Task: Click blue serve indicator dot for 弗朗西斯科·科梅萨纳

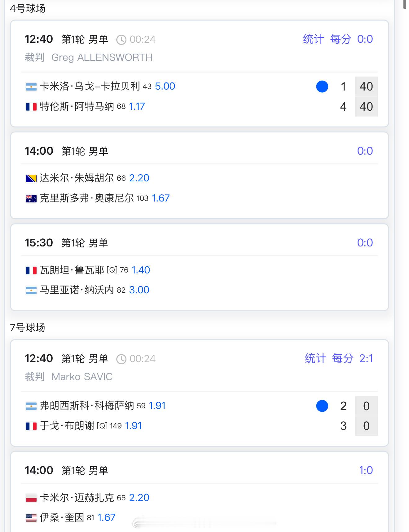Action: tap(322, 406)
